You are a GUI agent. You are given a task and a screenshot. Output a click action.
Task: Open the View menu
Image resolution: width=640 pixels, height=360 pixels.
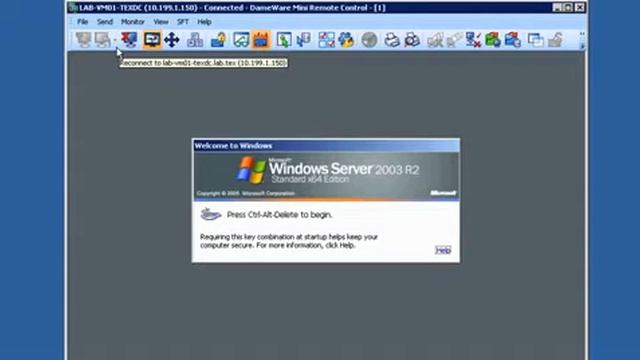click(x=161, y=22)
